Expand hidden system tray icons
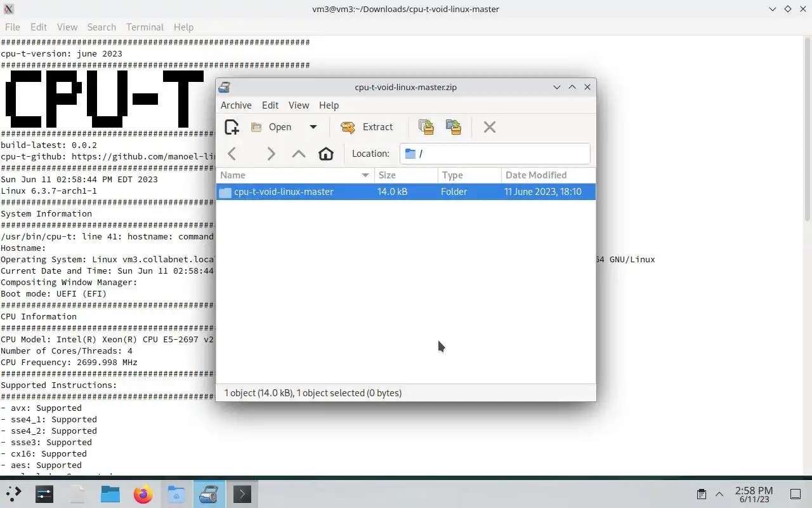812x508 pixels. pos(719,494)
